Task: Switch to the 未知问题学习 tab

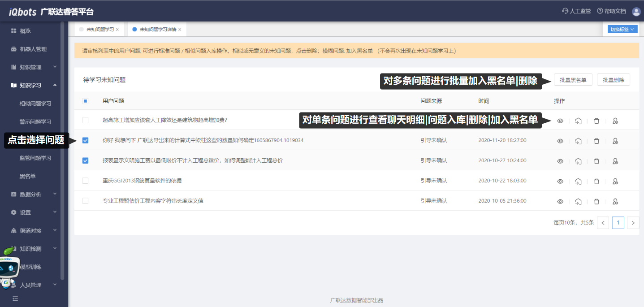Action: tap(100, 30)
